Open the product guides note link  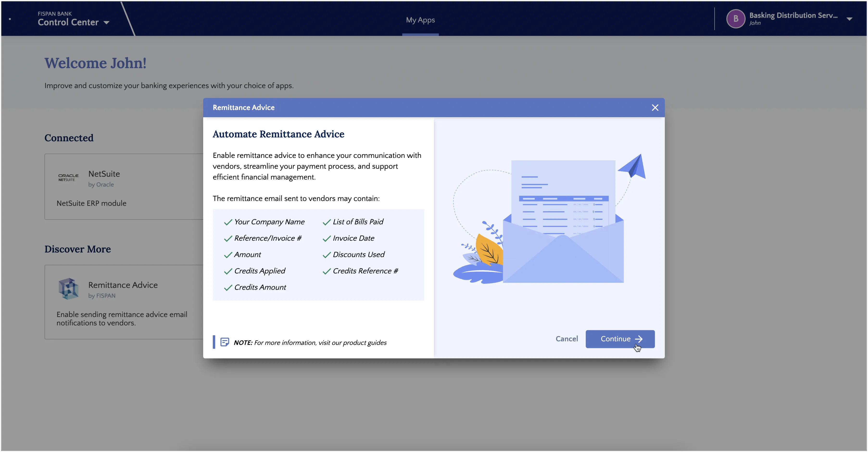coord(320,343)
